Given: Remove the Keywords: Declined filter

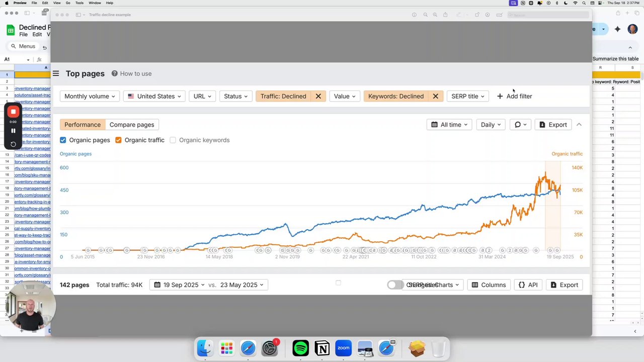Looking at the screenshot, I should click(435, 96).
